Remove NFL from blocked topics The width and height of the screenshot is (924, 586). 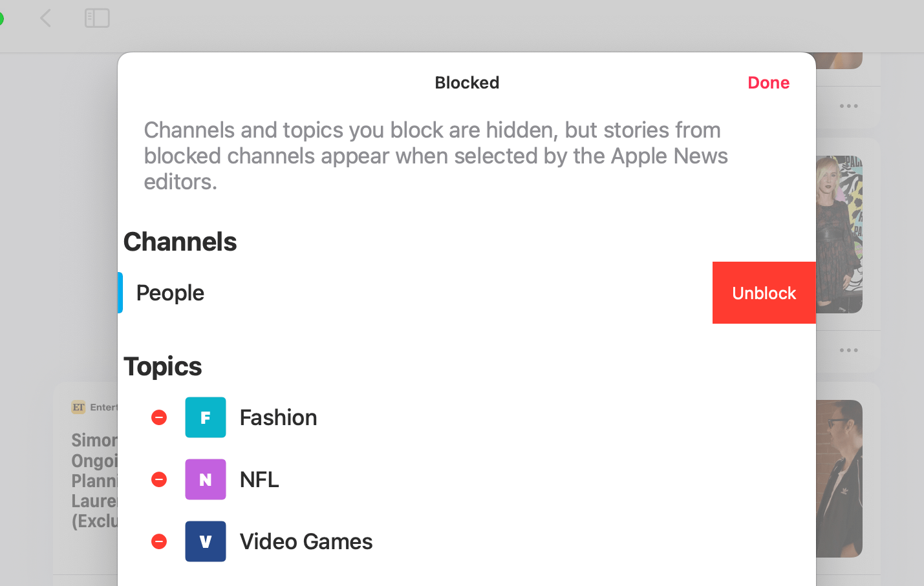click(159, 479)
